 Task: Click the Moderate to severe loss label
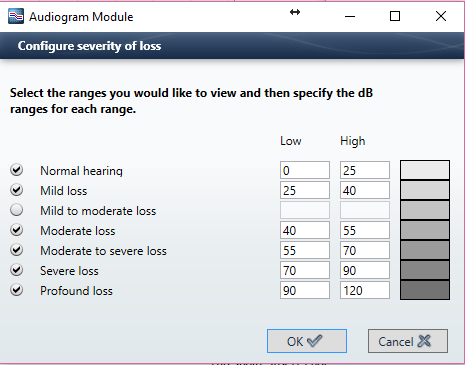(x=103, y=251)
